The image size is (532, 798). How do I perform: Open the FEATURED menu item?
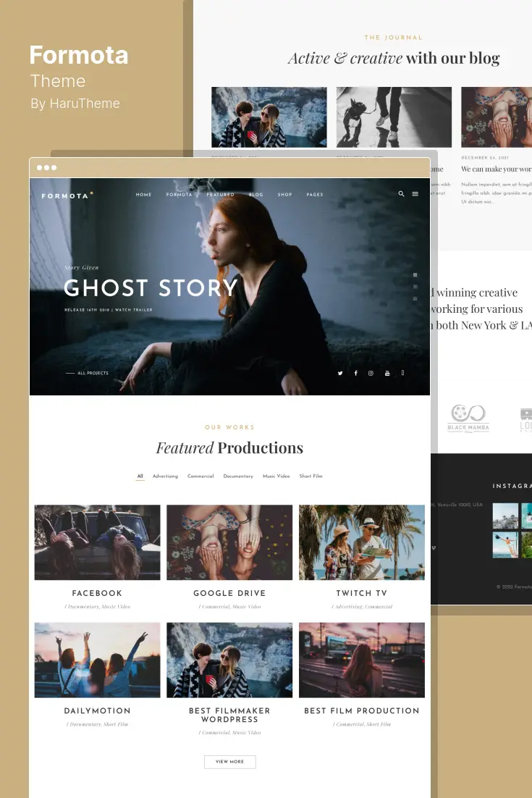pyautogui.click(x=220, y=194)
